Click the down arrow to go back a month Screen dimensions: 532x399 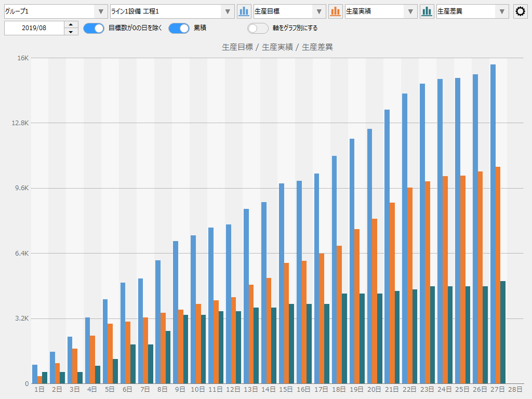point(70,31)
